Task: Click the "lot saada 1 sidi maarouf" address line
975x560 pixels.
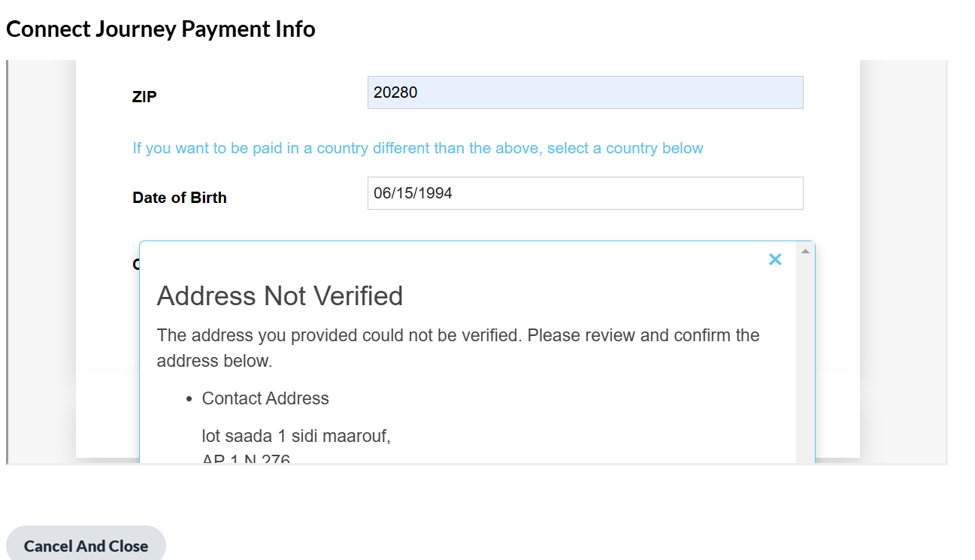Action: click(x=296, y=436)
